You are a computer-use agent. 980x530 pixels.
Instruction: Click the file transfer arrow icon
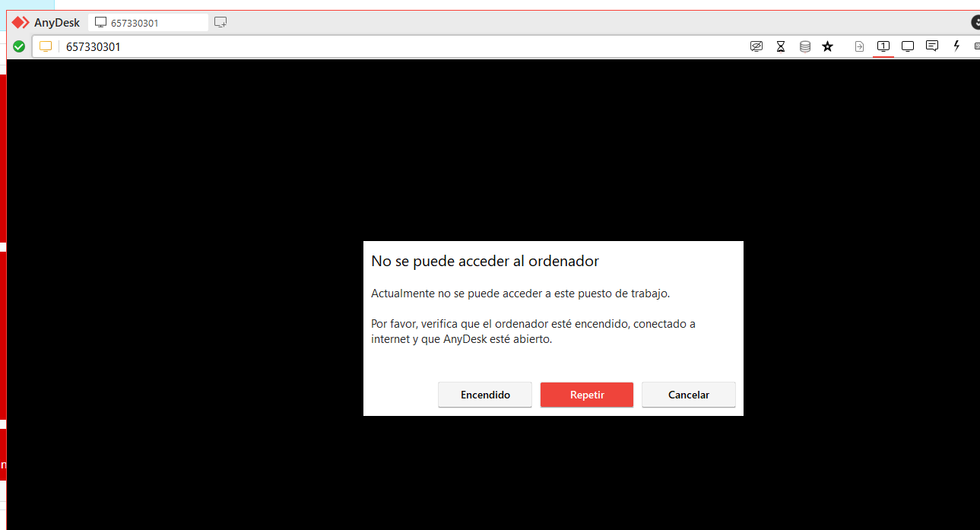859,46
